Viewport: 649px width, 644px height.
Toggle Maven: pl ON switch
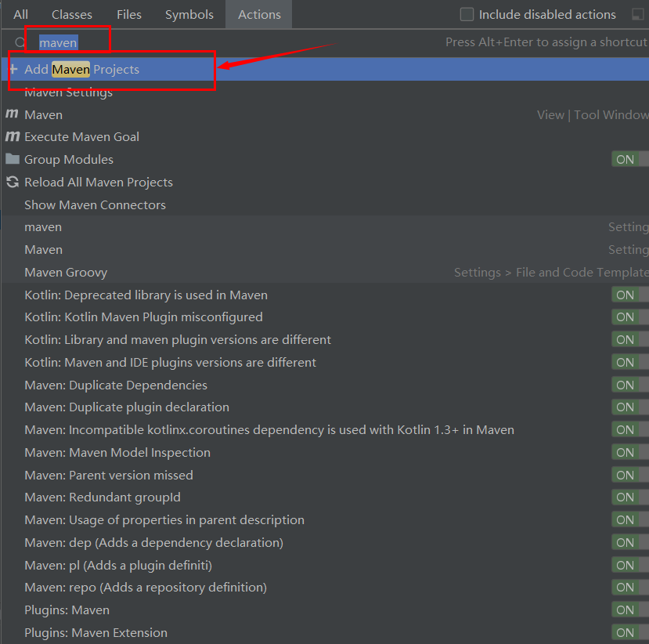[630, 566]
